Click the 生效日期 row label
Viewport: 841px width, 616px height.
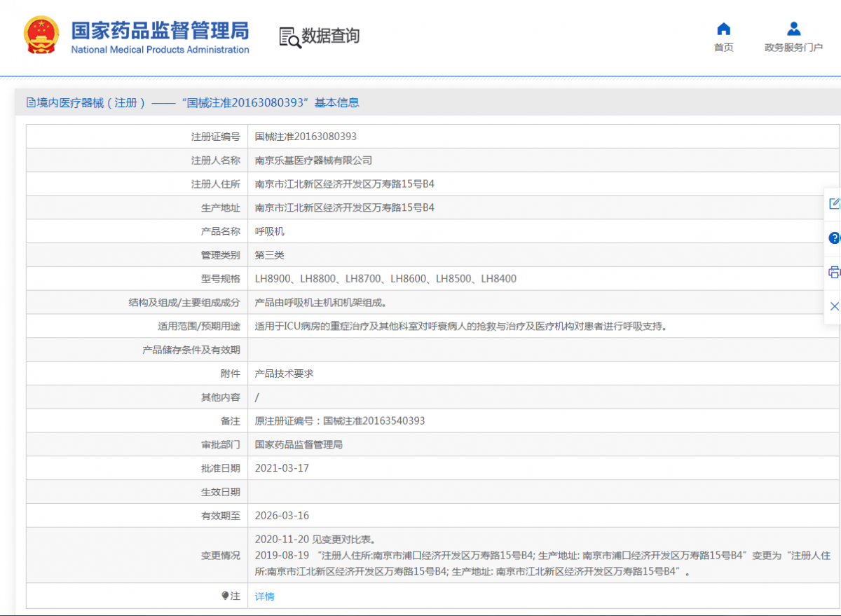pos(221,492)
